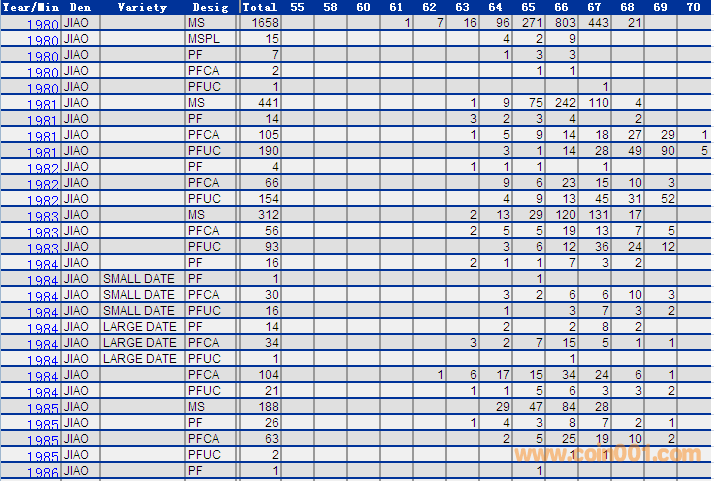The image size is (714, 481).
Task: Click the SMALL DATE cell in the 1984 PFCA row
Action: 139,294
